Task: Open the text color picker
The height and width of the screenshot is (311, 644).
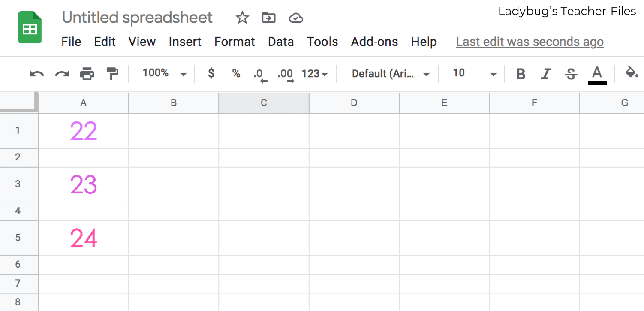Action: coord(597,75)
